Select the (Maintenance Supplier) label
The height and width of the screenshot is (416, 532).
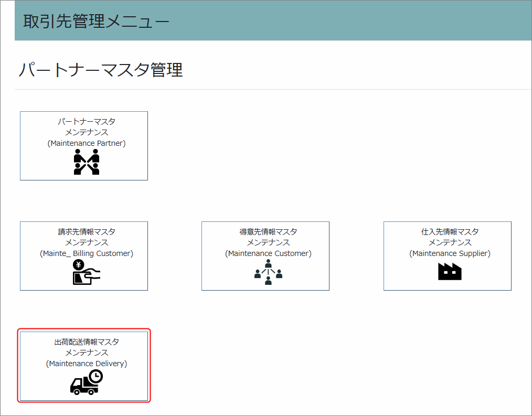450,253
